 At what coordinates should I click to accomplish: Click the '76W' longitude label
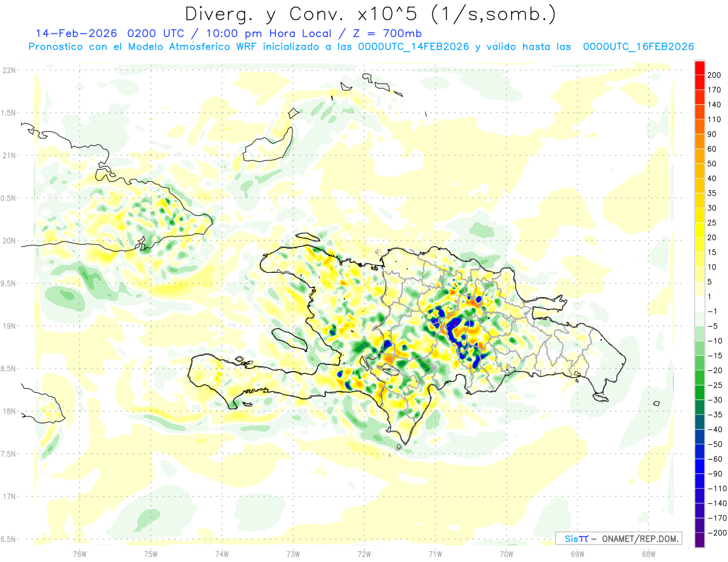(79, 554)
